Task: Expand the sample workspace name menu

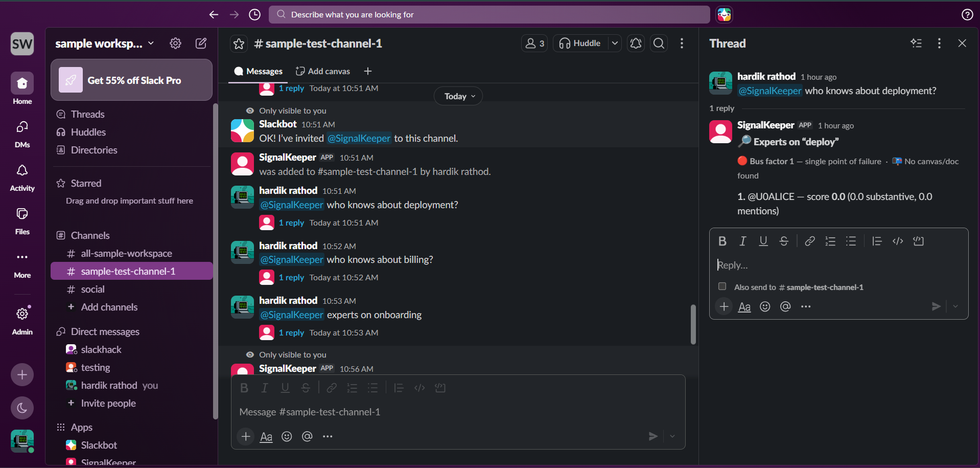Action: tap(105, 43)
